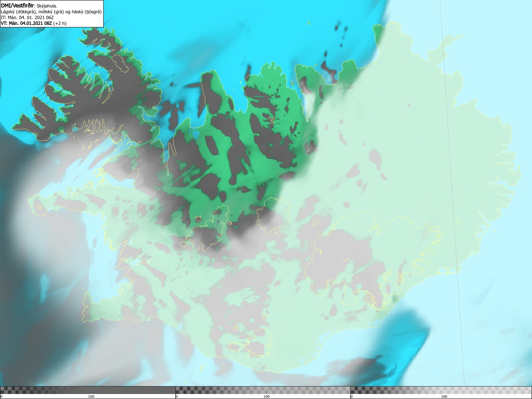Click the '100' label under the mid-cloud scale
Viewport: 532px width, 399px height.
point(266,397)
